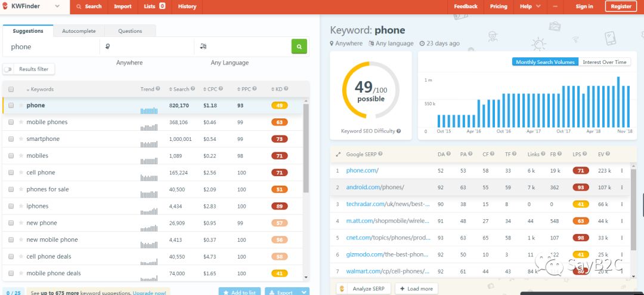The width and height of the screenshot is (644, 295).
Task: Click the language icon in search bar
Action: [x=203, y=47]
